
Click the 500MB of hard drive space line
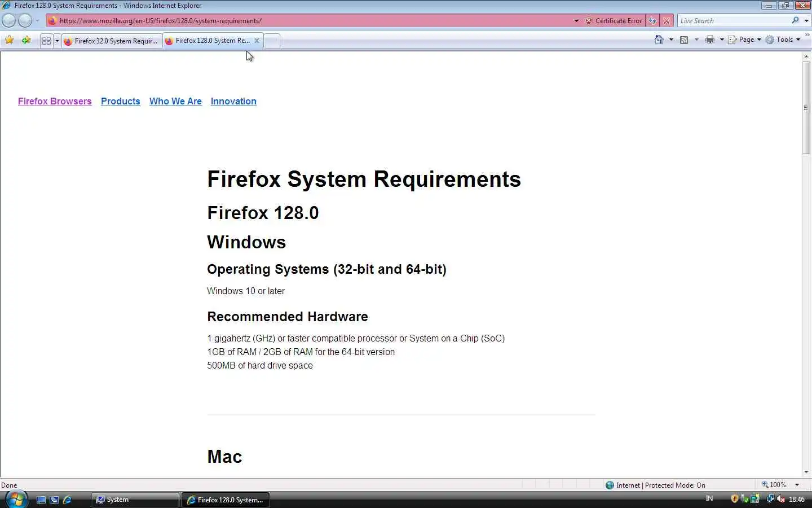(x=260, y=366)
